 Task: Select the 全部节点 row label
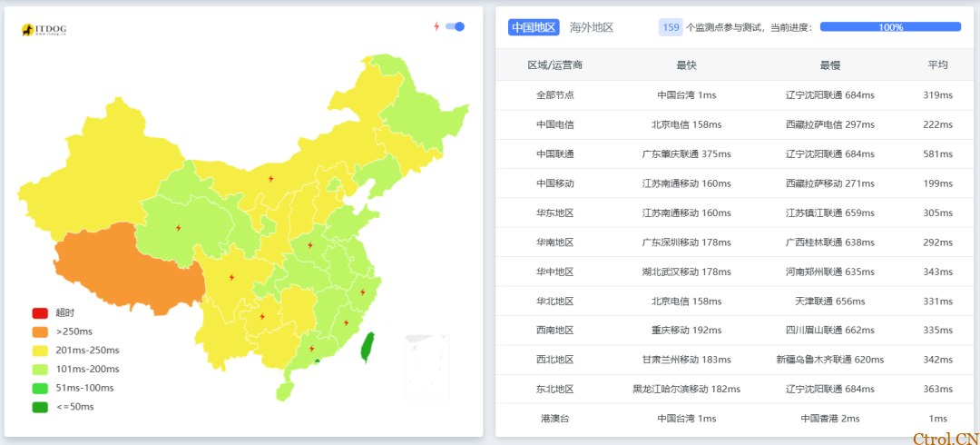coord(555,95)
